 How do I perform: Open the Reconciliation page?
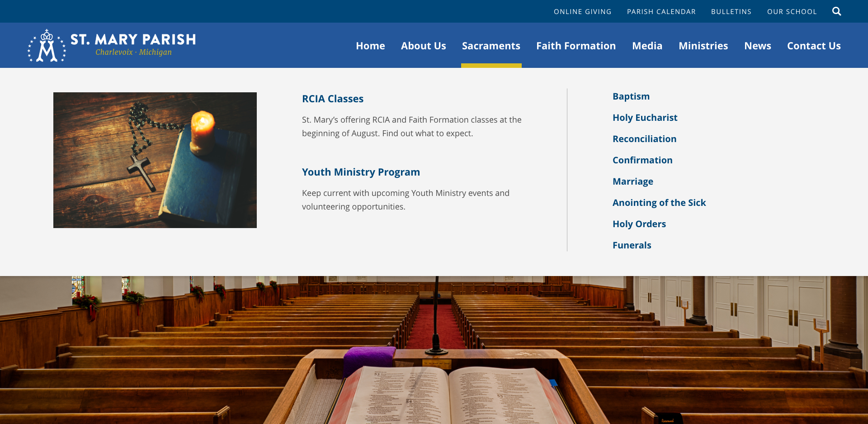point(644,139)
